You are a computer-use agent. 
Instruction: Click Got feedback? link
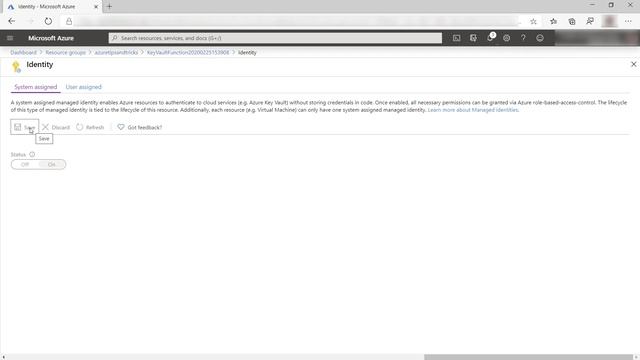pyautogui.click(x=140, y=127)
